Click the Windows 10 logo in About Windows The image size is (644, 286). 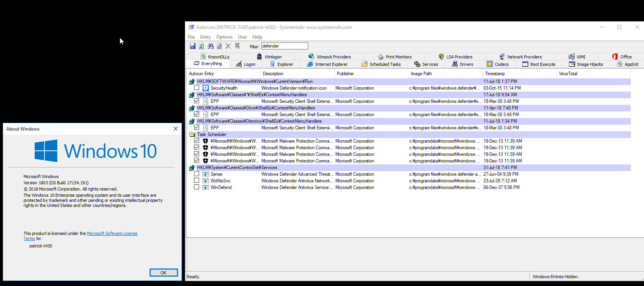(x=95, y=151)
